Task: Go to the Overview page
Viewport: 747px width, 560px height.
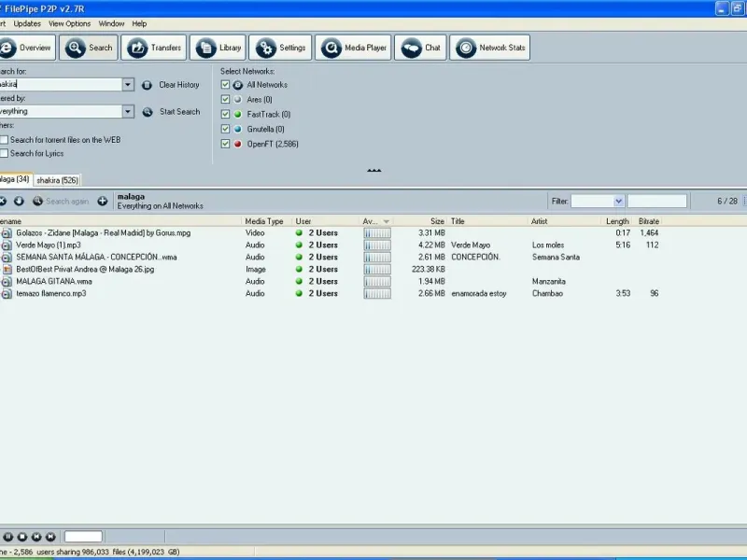Action: point(26,48)
